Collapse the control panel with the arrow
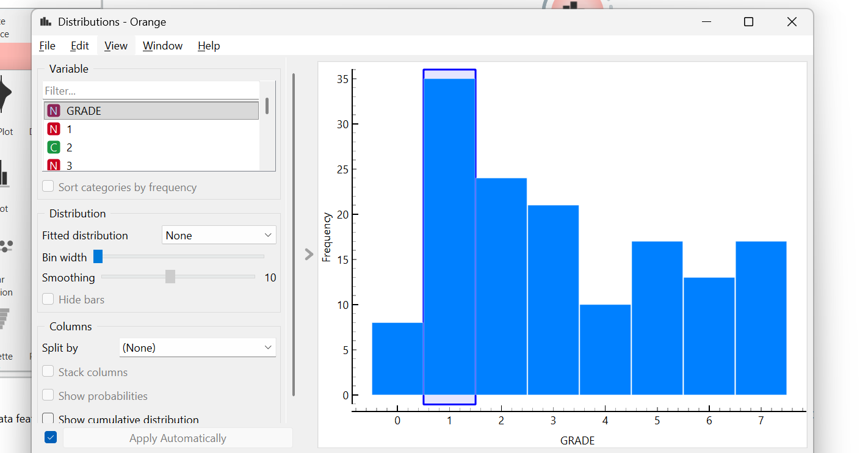 tap(309, 254)
